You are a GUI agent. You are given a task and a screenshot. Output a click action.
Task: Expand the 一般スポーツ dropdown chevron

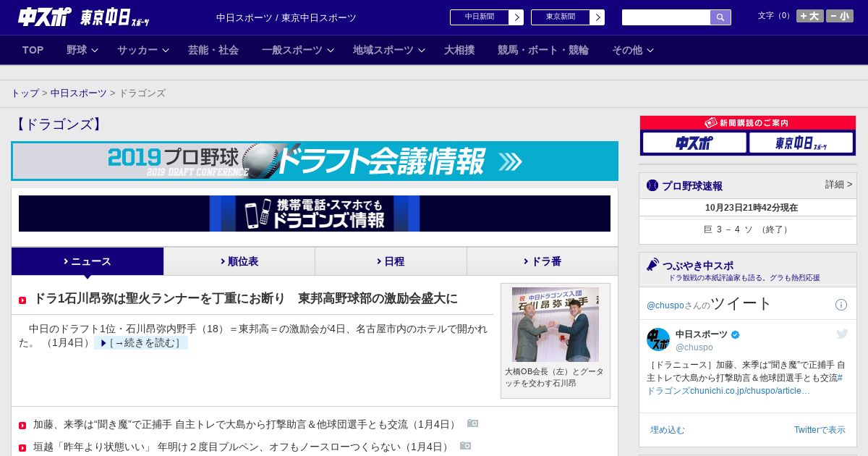[x=331, y=50]
